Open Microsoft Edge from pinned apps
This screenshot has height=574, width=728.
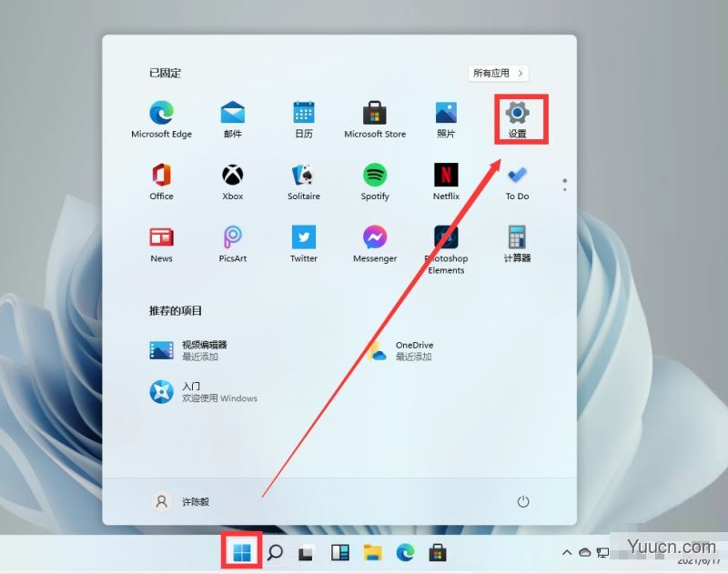click(x=162, y=119)
